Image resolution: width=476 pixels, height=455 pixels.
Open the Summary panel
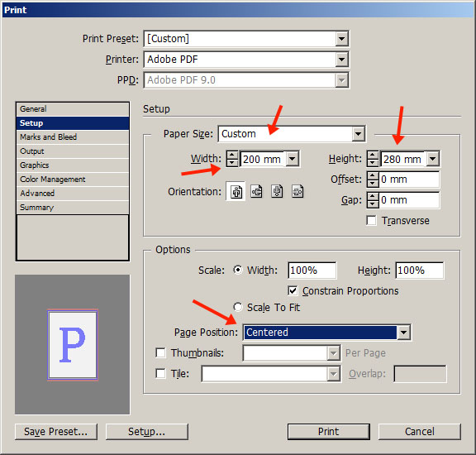73,208
